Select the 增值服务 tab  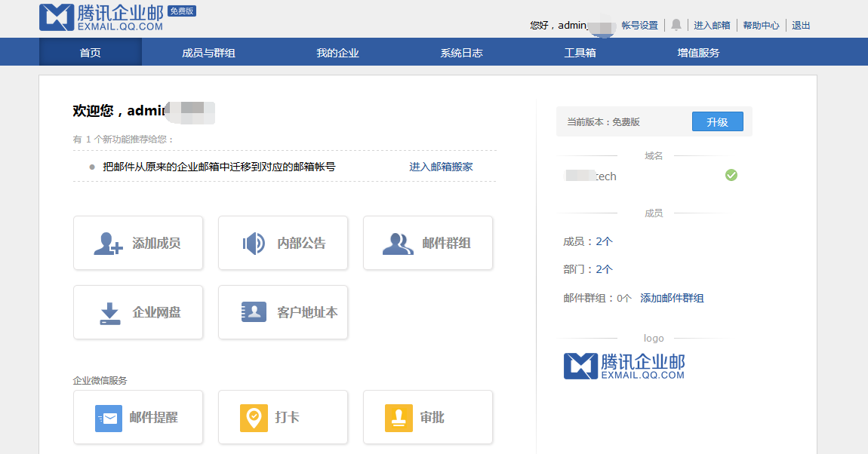click(699, 53)
